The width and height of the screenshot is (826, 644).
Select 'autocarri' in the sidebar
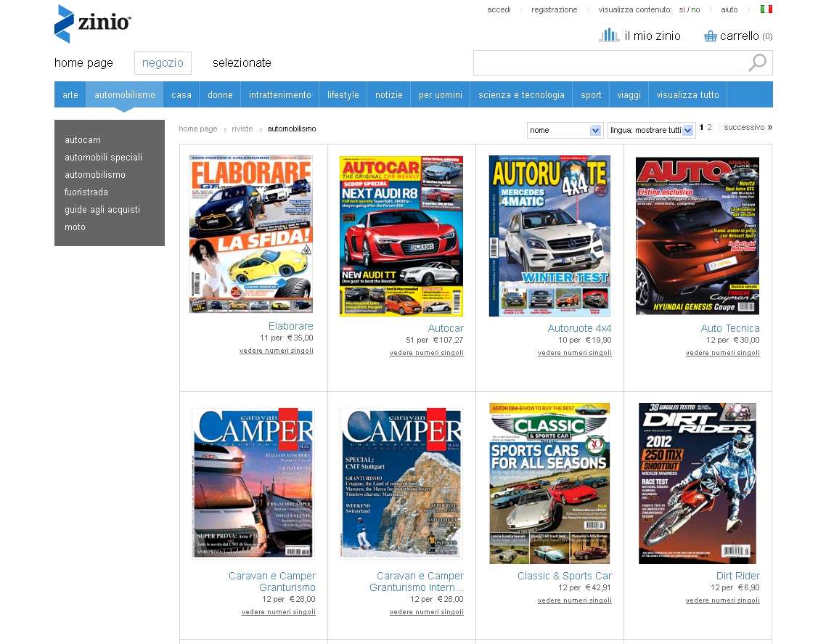click(83, 139)
